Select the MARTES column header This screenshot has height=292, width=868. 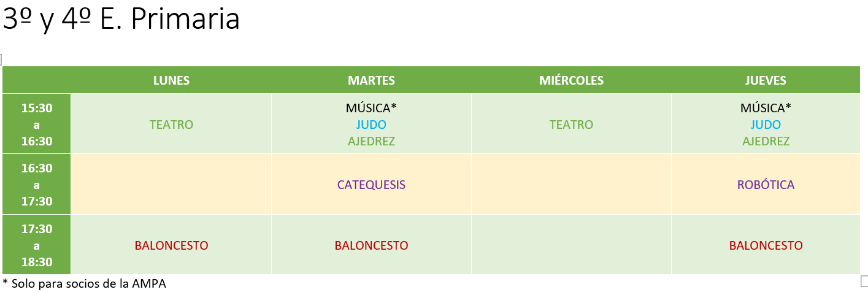click(x=371, y=80)
